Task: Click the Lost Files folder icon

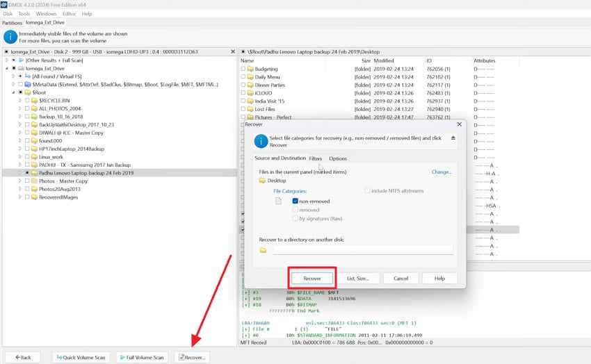Action: click(250, 109)
